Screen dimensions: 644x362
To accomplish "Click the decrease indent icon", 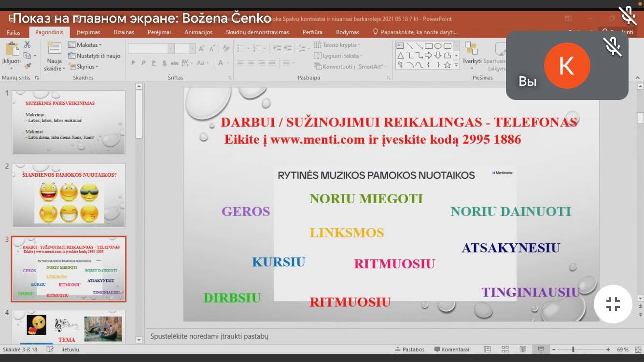I will [277, 49].
